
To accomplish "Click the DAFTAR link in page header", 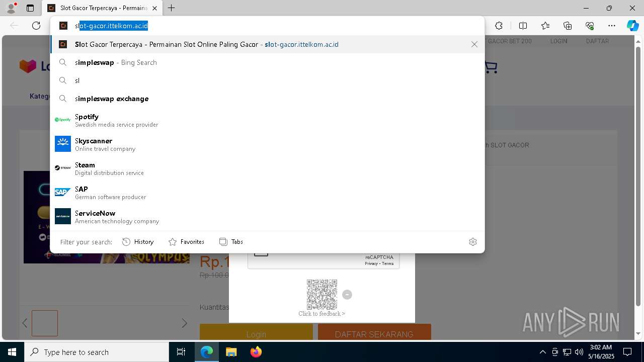I will tap(597, 41).
